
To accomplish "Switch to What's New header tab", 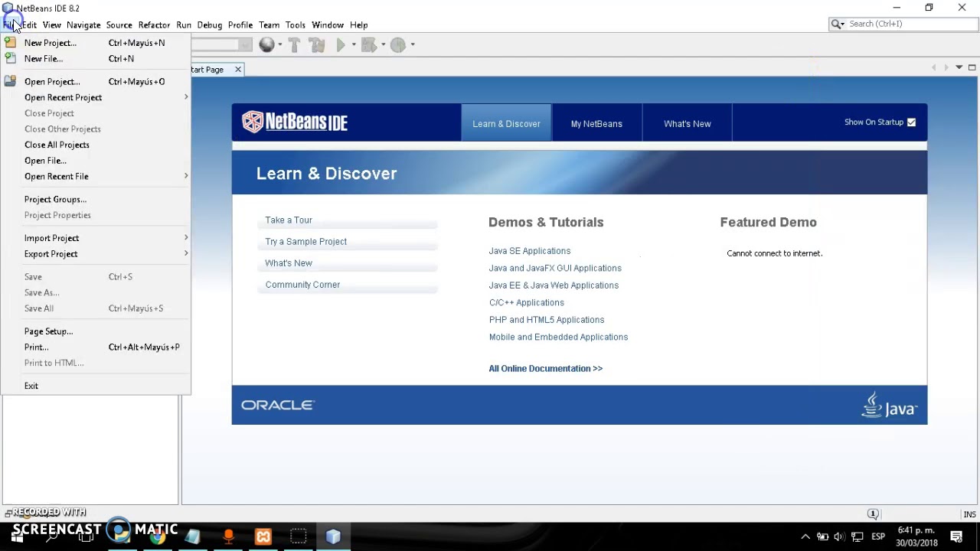I will click(x=688, y=123).
